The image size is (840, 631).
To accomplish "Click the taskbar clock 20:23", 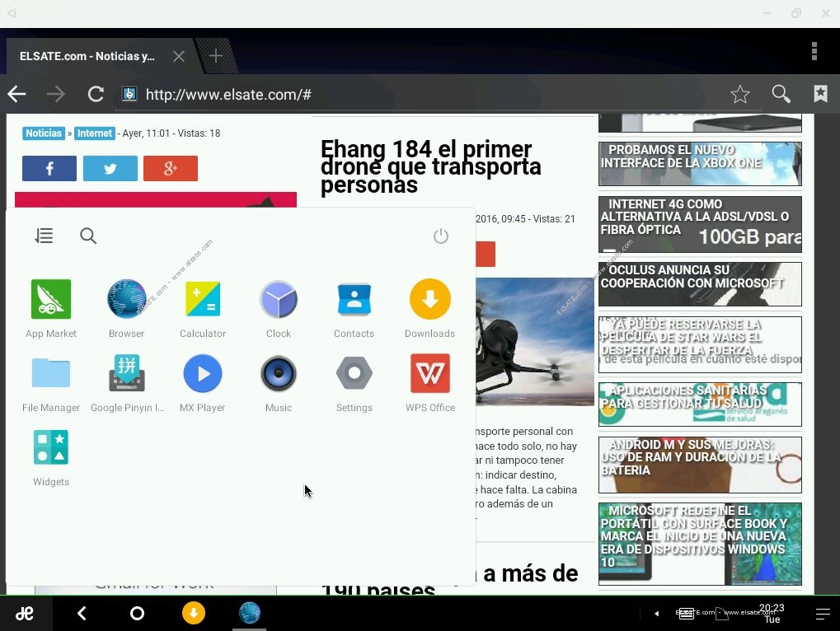I will coord(772,614).
